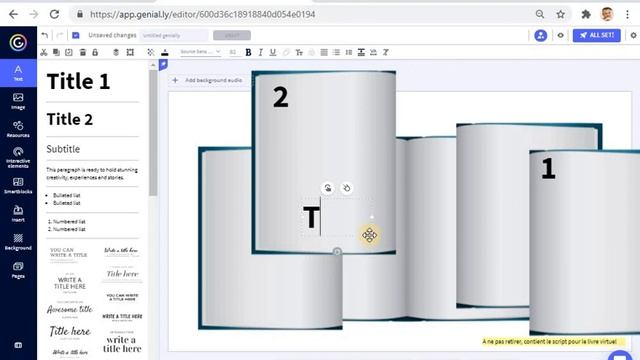The height and width of the screenshot is (360, 640).
Task: Click the Genially logo
Action: click(18, 42)
